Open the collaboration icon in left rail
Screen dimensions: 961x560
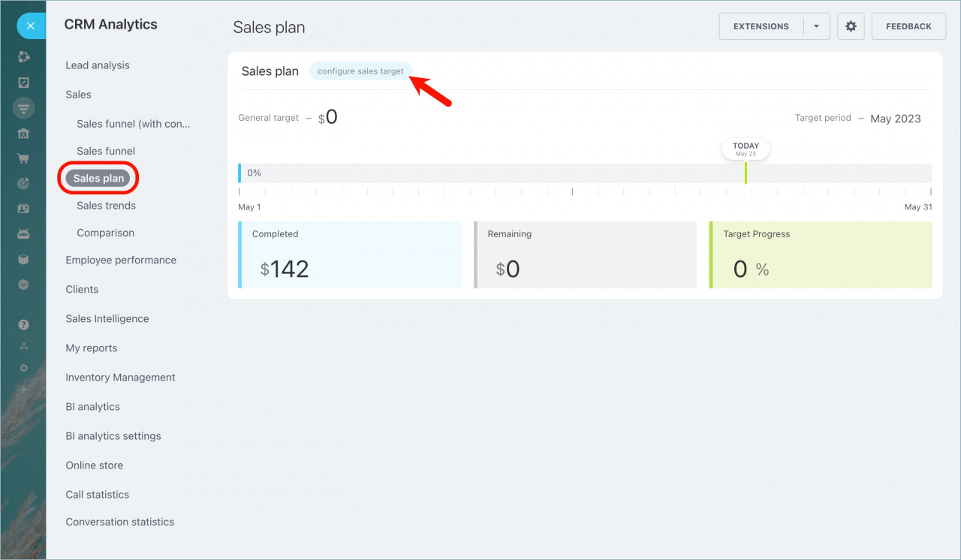(x=23, y=57)
